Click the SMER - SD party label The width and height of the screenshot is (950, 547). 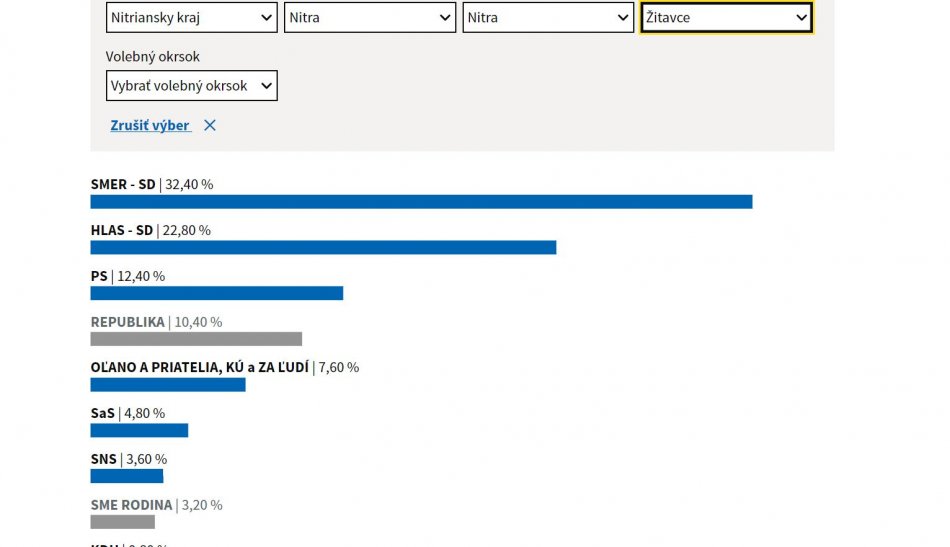coord(123,184)
